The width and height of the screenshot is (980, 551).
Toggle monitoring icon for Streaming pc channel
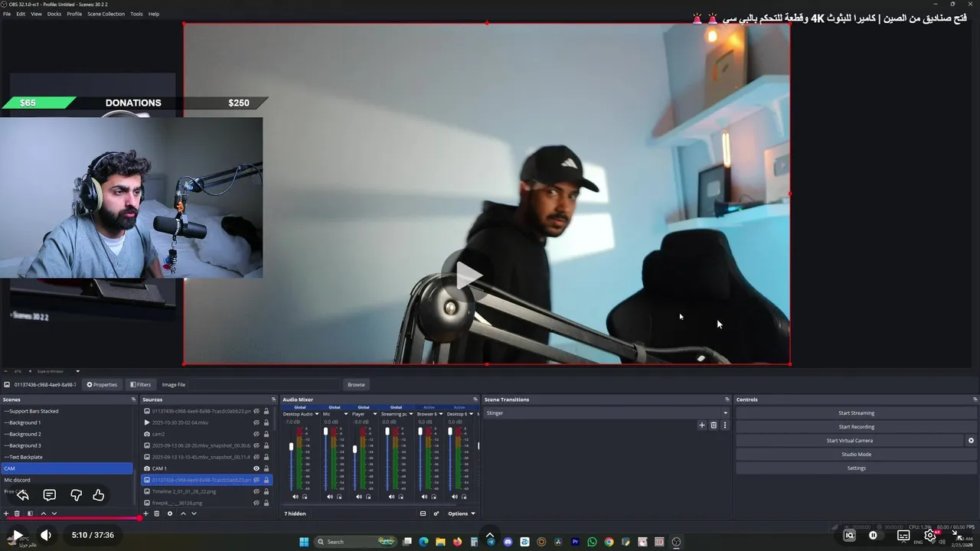click(x=401, y=497)
